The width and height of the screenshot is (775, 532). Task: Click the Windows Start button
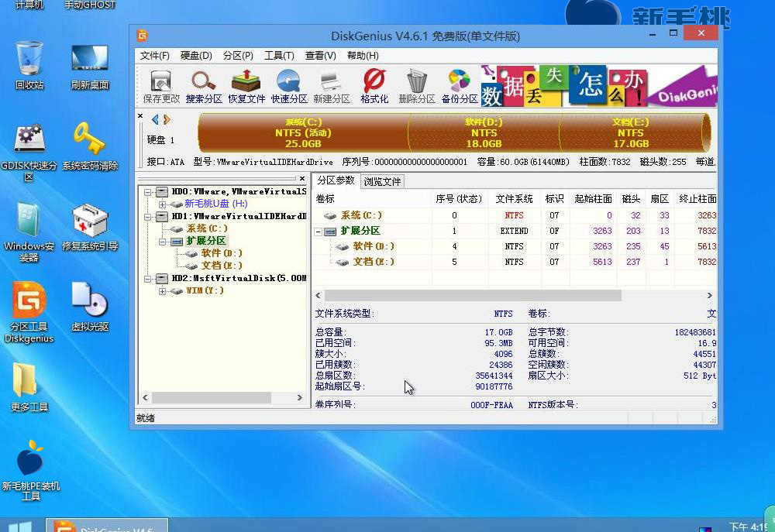(21, 527)
